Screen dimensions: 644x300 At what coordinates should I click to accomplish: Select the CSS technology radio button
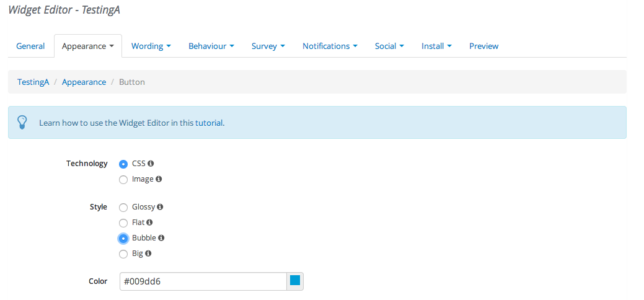coord(123,164)
